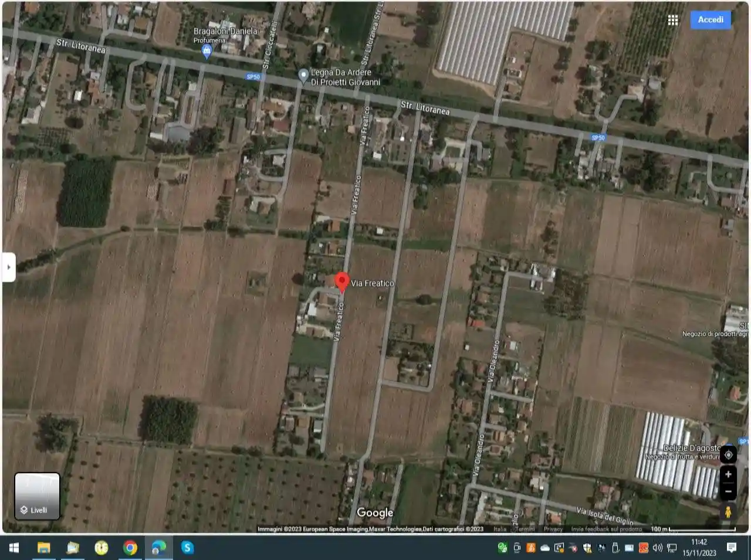The image size is (751, 560).
Task: Click the Google logo on the map
Action: [x=375, y=513]
